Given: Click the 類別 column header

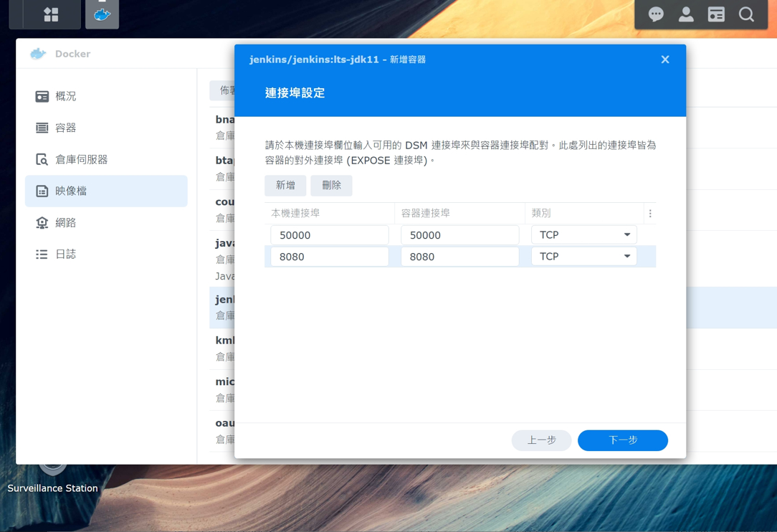Looking at the screenshot, I should coord(585,213).
